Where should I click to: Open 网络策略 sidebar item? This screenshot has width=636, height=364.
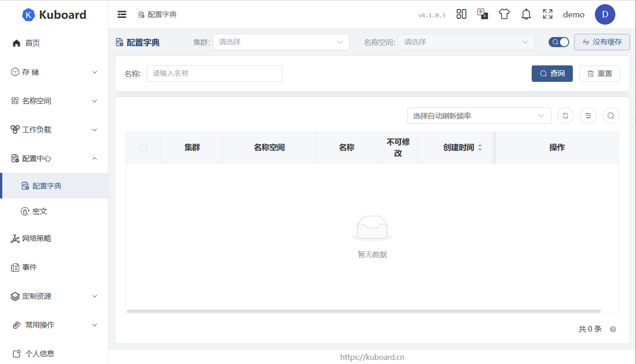point(54,239)
